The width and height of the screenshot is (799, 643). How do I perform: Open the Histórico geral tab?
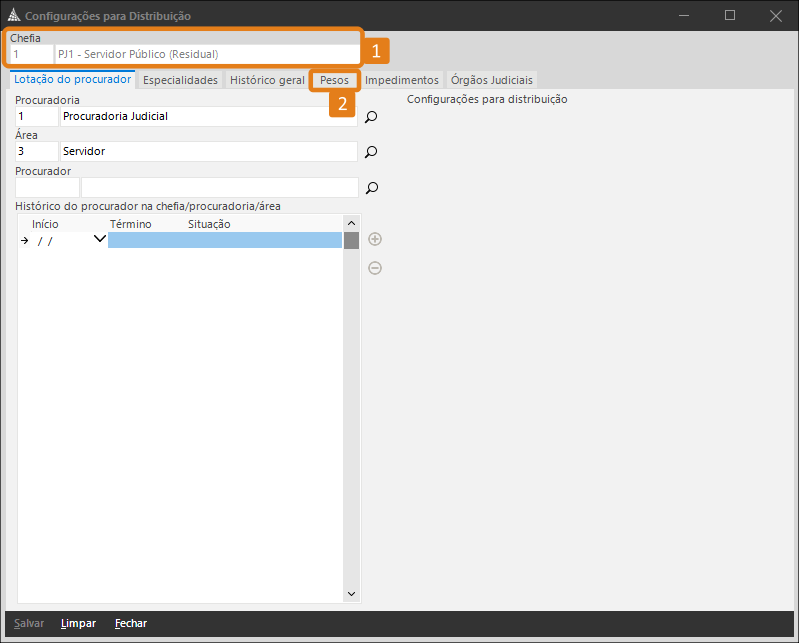(267, 80)
